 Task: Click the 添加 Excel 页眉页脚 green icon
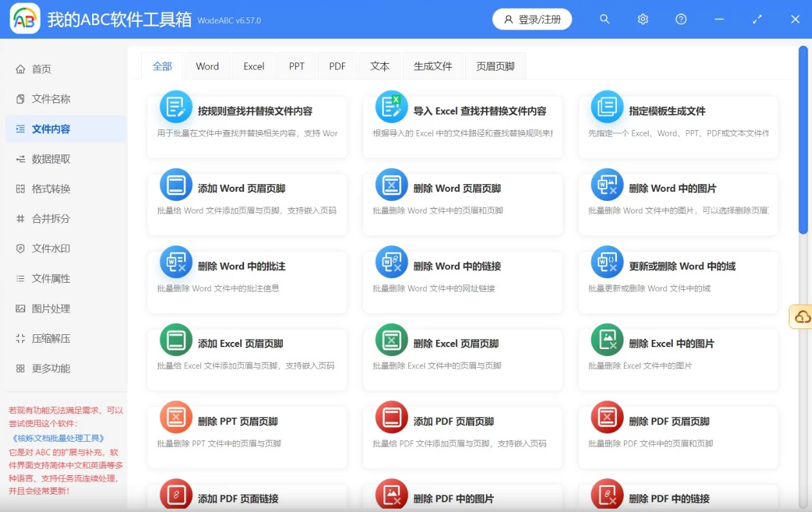(x=176, y=340)
